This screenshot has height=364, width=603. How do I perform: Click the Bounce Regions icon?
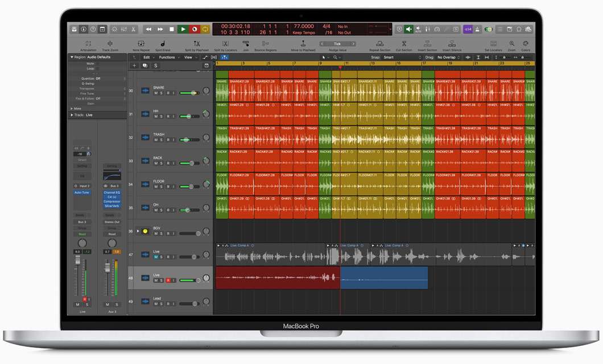click(x=266, y=44)
